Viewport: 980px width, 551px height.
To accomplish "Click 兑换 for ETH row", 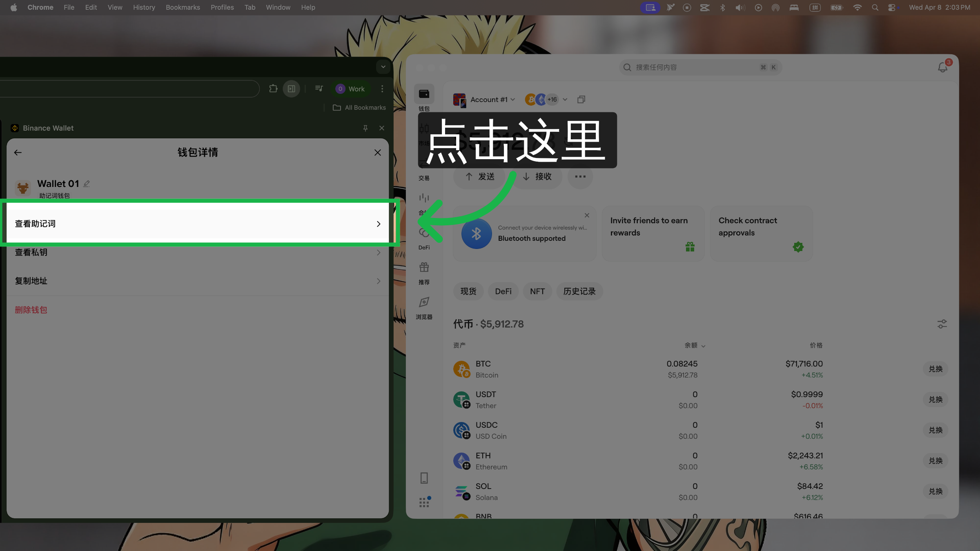I will pyautogui.click(x=935, y=461).
